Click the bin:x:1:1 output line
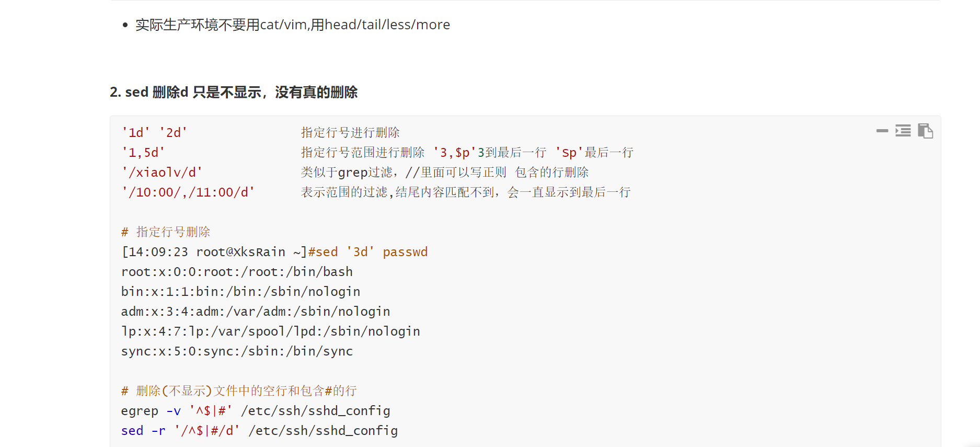 [x=241, y=292]
